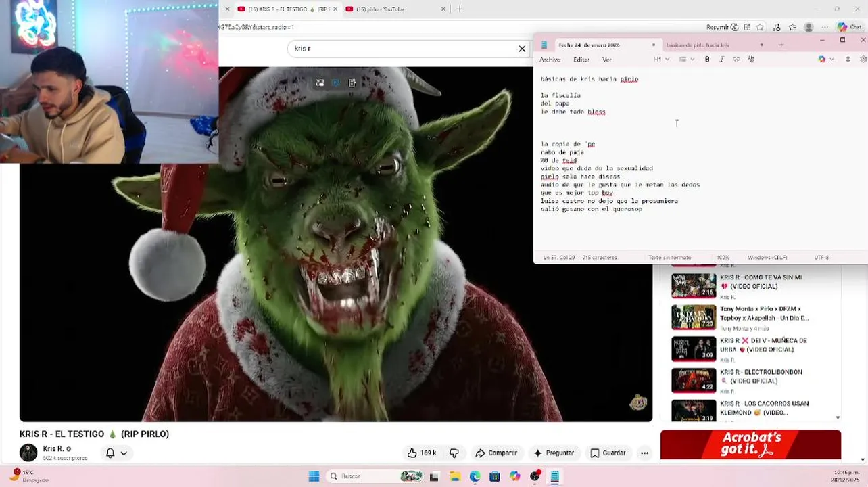Click the Acrobat's got it advertisement
The width and height of the screenshot is (868, 487).
pos(750,444)
